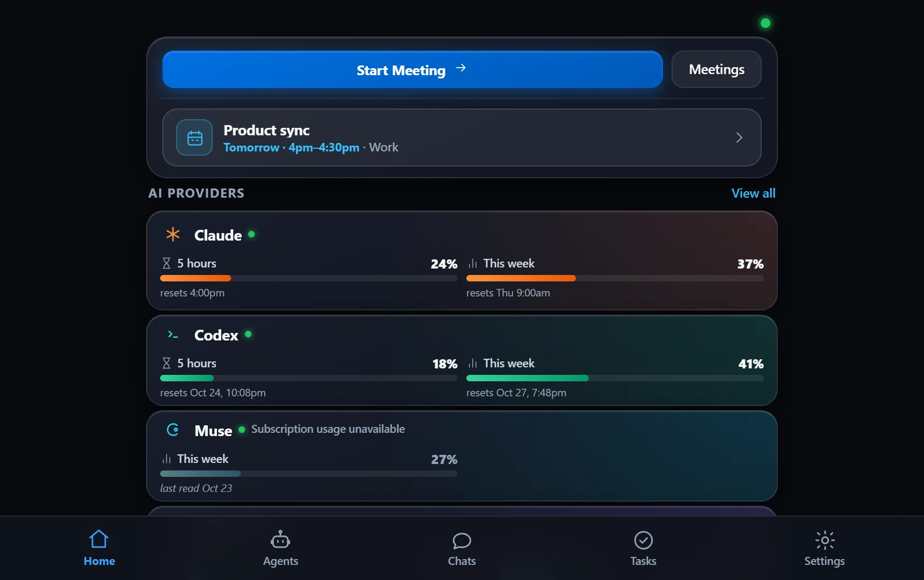Click the green status dot next to Muse
This screenshot has width=924, height=580.
coord(242,430)
